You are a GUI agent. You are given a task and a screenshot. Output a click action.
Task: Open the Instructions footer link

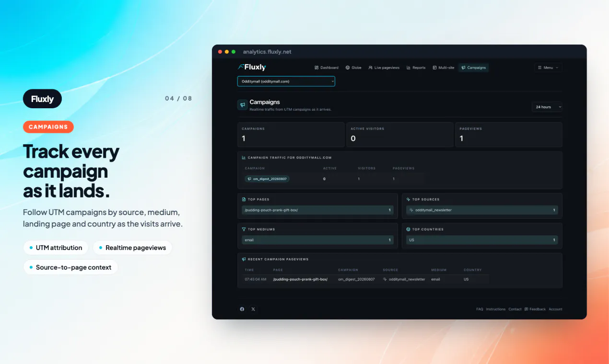(496, 309)
